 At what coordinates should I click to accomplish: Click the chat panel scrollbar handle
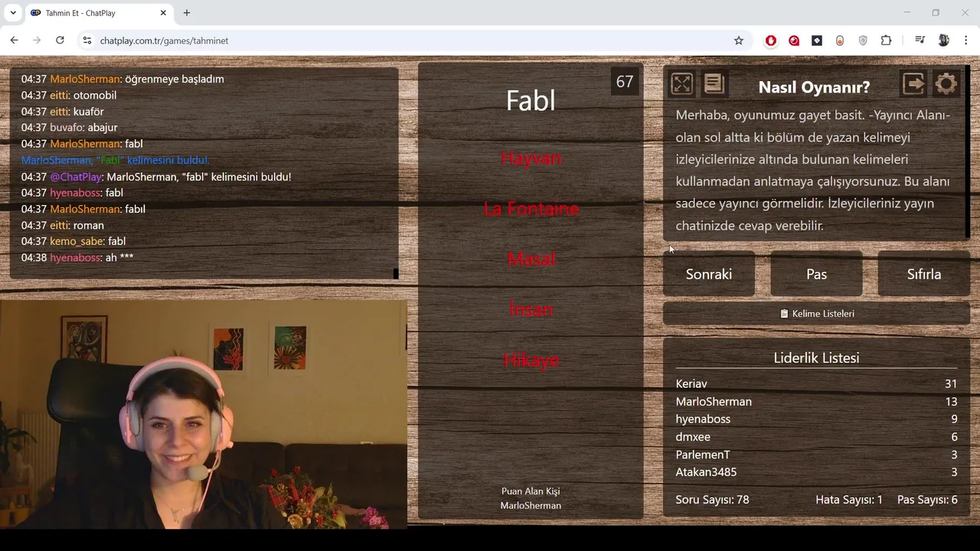[396, 273]
